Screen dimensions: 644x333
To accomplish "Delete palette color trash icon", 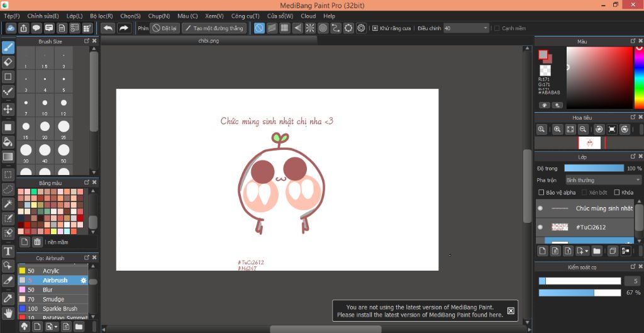I will [x=37, y=242].
